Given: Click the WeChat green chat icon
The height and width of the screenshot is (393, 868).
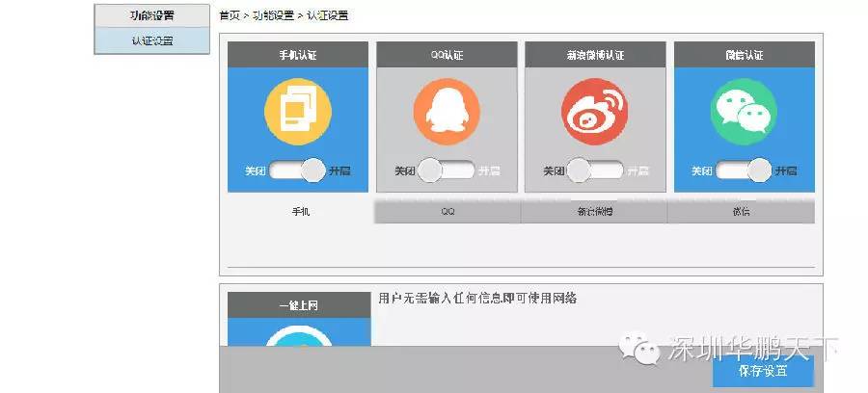Looking at the screenshot, I should [x=744, y=112].
